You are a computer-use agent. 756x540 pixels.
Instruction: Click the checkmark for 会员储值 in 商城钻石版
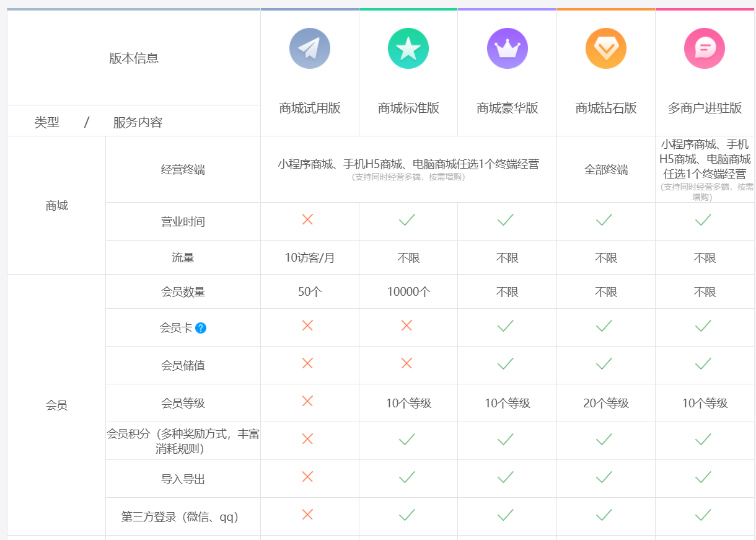(604, 363)
